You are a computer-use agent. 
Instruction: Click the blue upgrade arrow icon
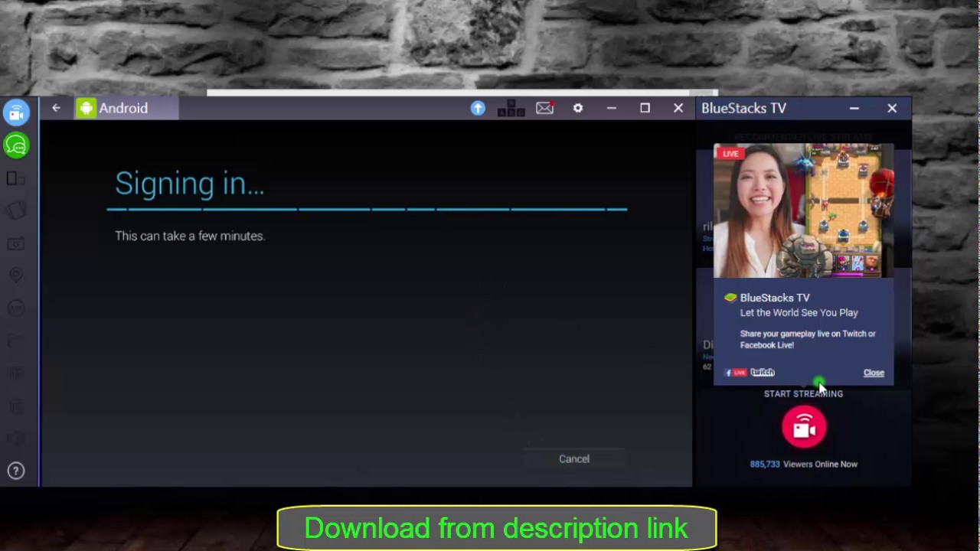pyautogui.click(x=478, y=108)
